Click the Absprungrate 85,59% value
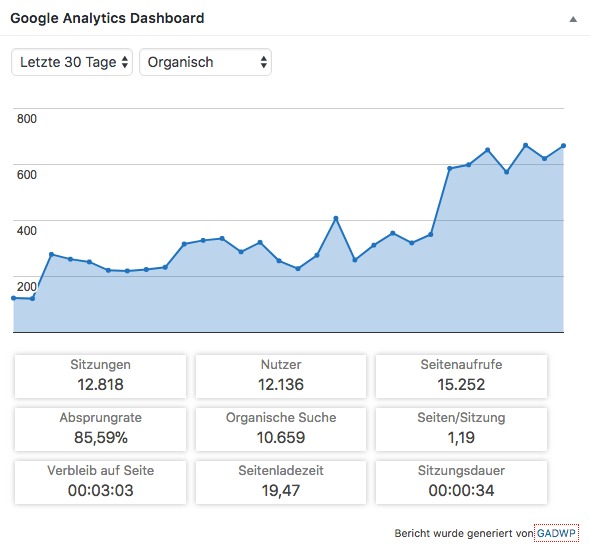590x550 pixels. 100,438
